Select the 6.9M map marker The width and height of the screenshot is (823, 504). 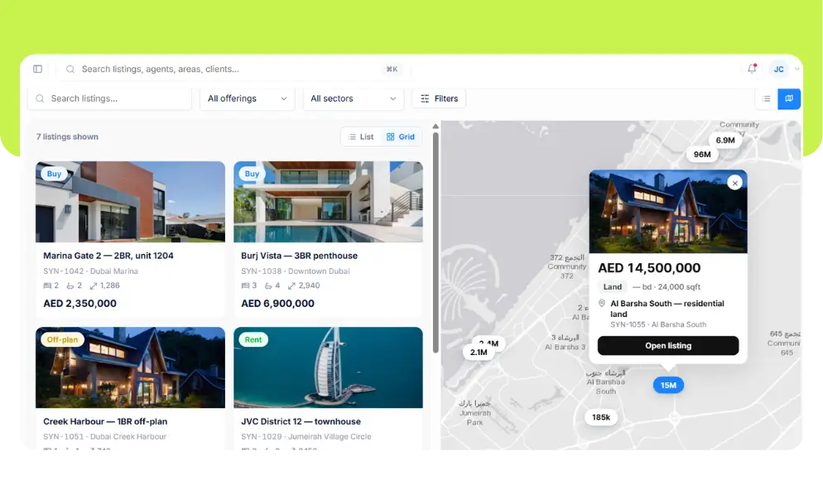pyautogui.click(x=725, y=140)
